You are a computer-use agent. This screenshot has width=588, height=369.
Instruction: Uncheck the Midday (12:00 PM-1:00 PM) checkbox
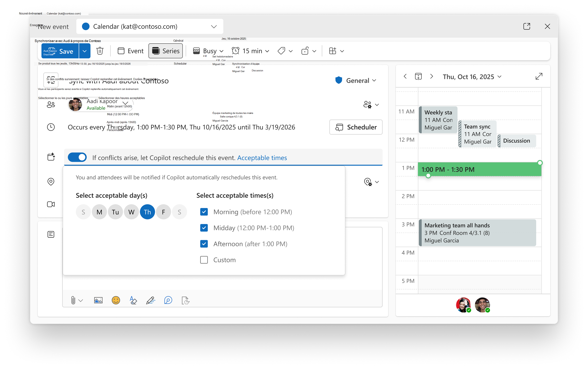204,228
